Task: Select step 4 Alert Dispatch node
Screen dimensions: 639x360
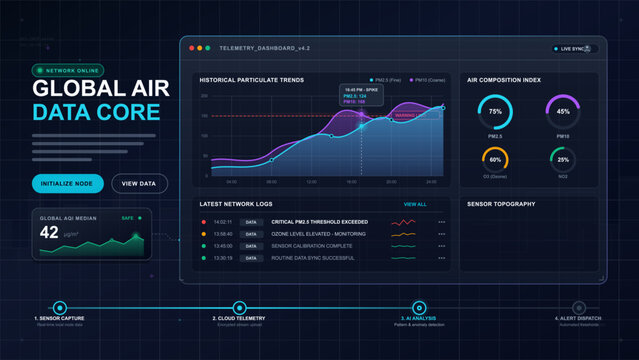Action: [x=579, y=308]
